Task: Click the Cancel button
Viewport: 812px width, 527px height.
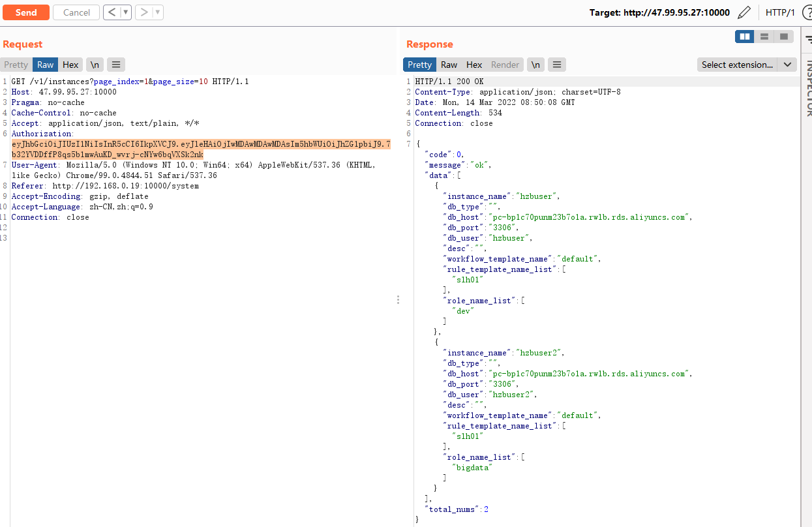Action: coord(76,12)
